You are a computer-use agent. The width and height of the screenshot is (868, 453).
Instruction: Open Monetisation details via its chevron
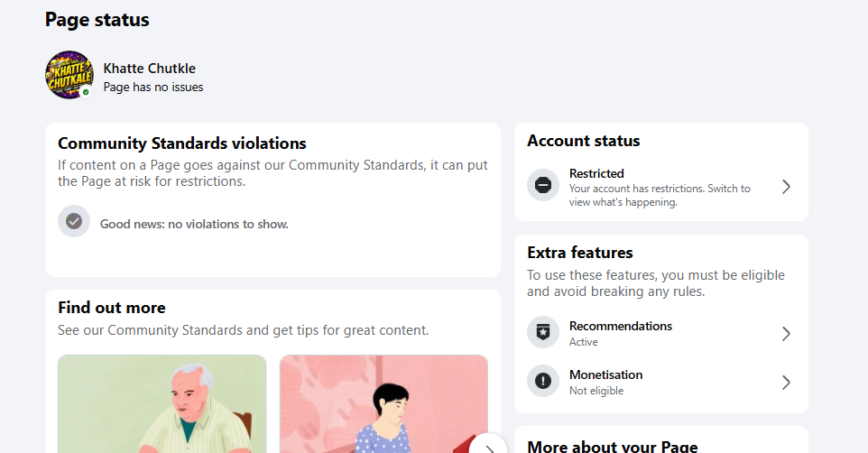(786, 382)
